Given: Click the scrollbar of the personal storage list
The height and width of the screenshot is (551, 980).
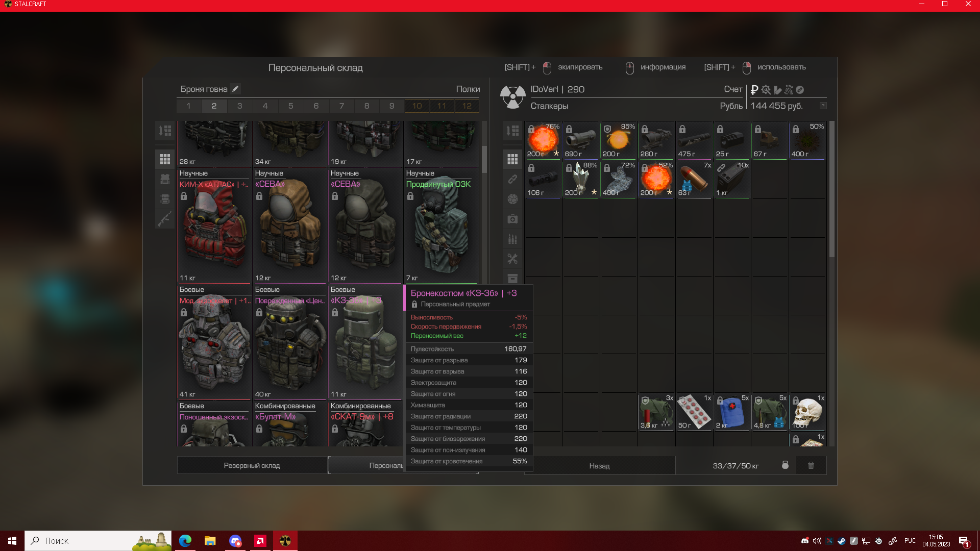Looking at the screenshot, I should (x=484, y=159).
